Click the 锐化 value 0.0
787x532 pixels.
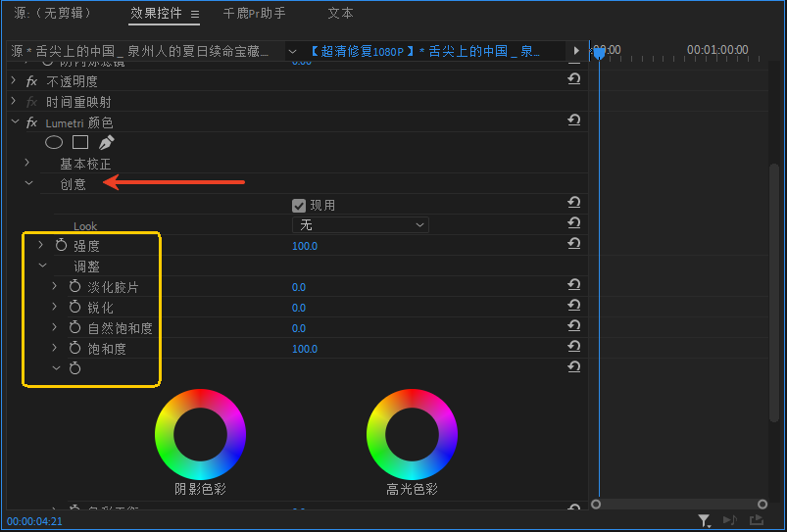(x=299, y=308)
